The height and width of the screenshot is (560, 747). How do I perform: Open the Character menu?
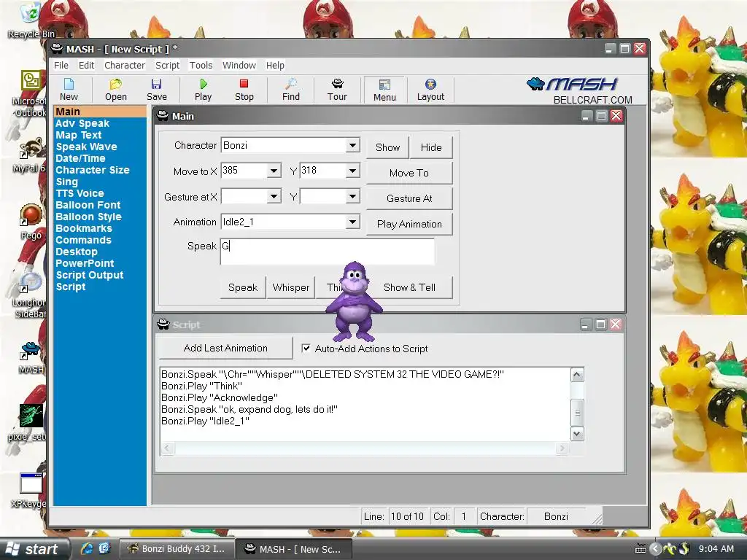point(124,65)
